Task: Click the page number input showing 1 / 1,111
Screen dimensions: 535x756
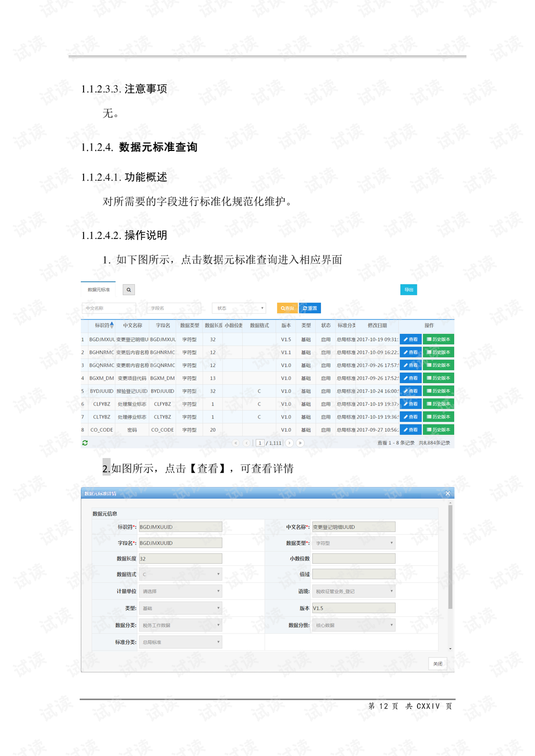Action: 261,442
